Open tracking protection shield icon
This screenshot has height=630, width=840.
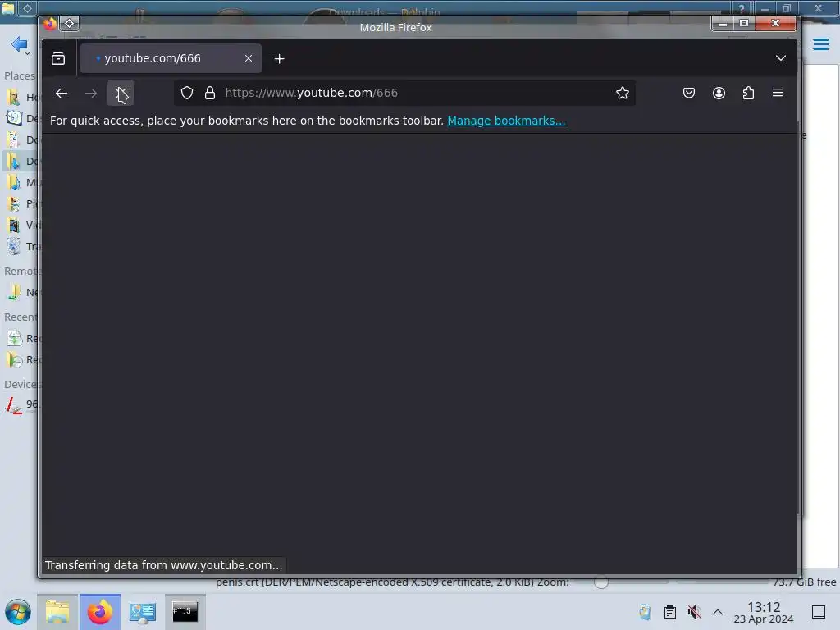coord(186,94)
